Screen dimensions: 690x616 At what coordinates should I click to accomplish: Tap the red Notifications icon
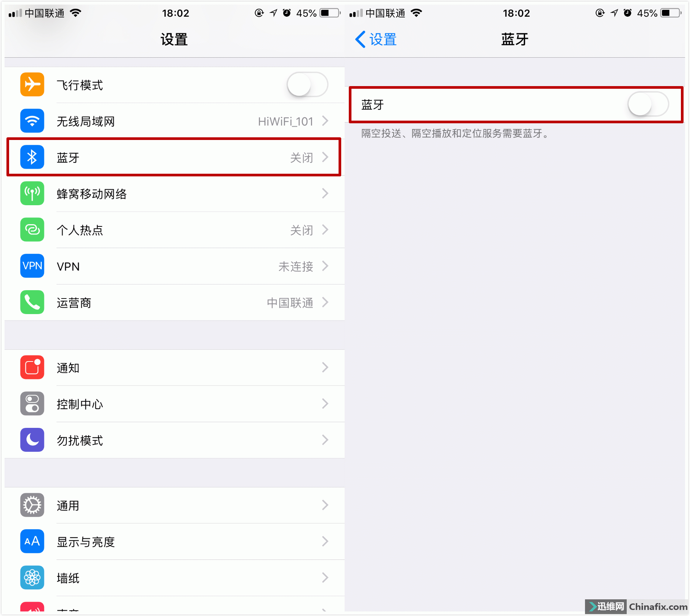pos(32,368)
